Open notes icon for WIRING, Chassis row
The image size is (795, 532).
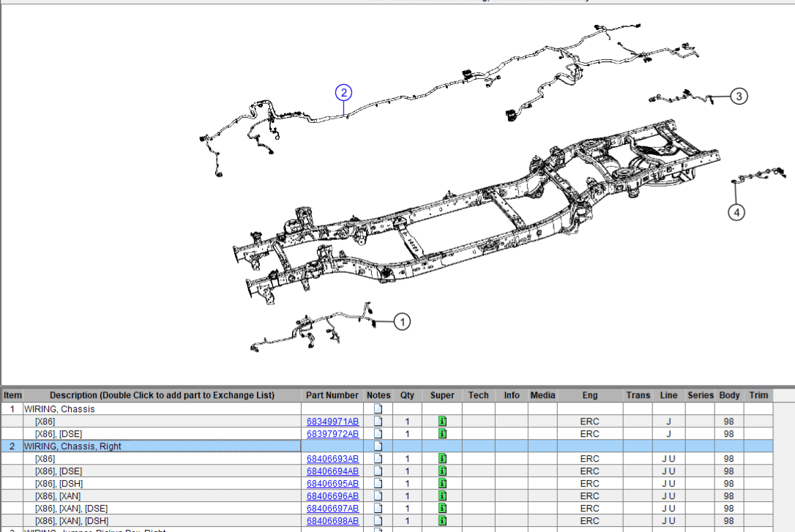tap(378, 409)
